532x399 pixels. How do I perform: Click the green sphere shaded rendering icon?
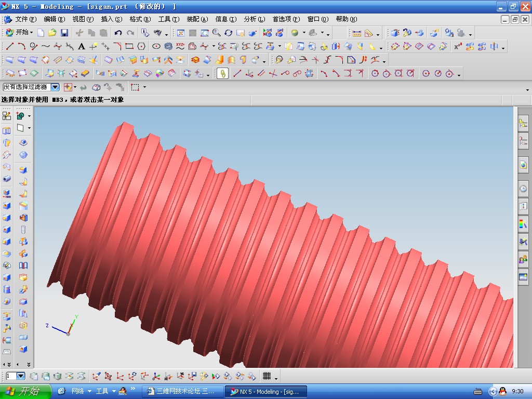[295, 33]
